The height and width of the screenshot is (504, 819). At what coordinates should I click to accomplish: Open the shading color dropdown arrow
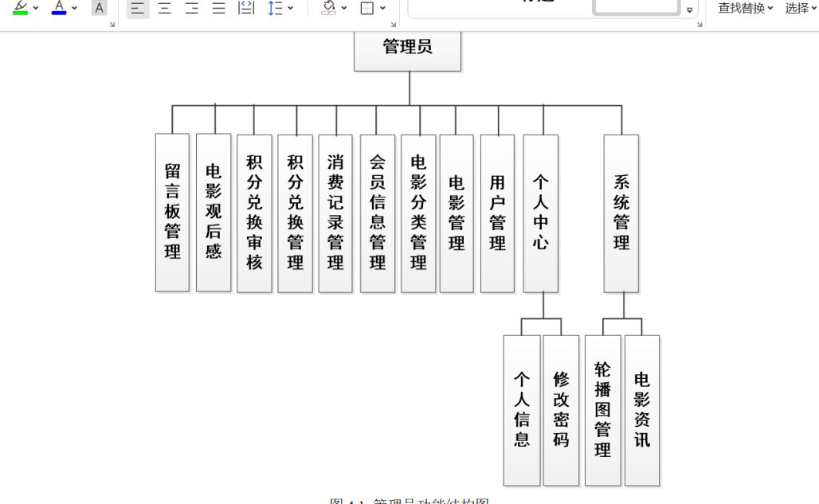point(343,8)
